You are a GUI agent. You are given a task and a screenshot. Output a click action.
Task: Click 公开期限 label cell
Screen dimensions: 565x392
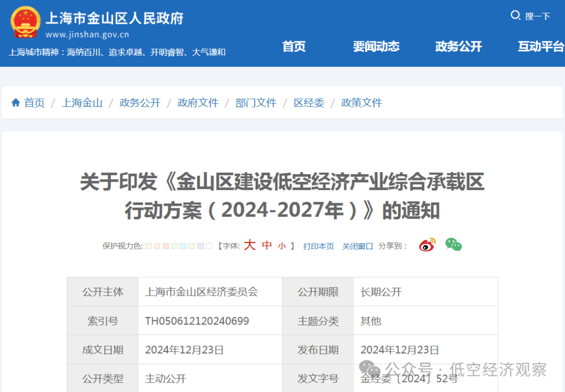pos(318,292)
